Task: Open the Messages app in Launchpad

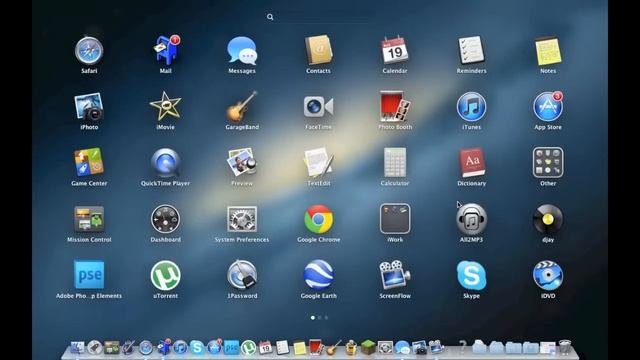Action: pos(242,51)
